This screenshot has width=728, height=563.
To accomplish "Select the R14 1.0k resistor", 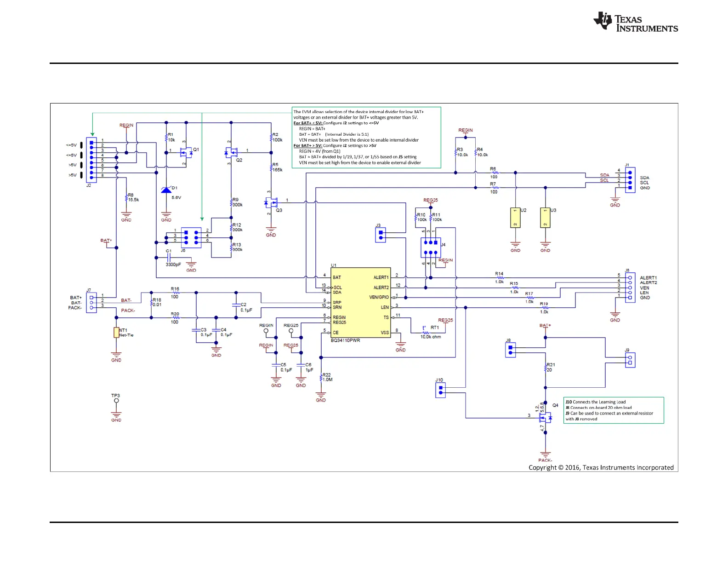I will point(500,277).
